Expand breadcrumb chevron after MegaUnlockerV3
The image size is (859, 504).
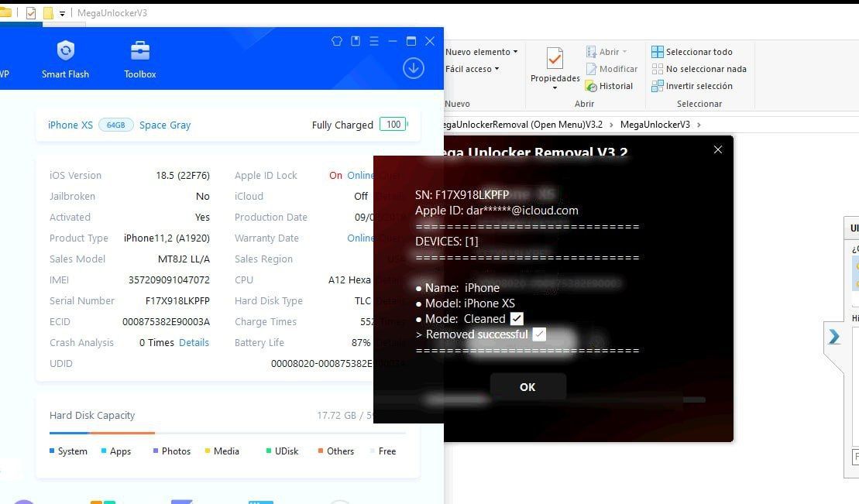(x=699, y=125)
